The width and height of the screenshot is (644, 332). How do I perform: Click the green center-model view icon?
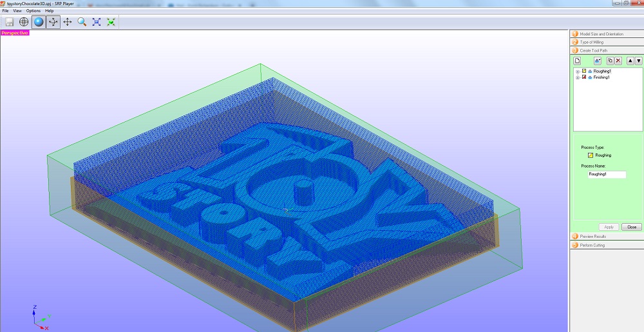111,22
